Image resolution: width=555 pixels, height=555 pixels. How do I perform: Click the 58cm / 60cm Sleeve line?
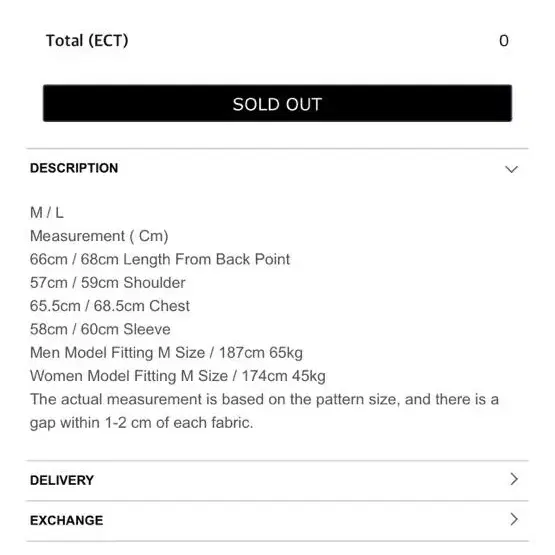pyautogui.click(x=100, y=329)
